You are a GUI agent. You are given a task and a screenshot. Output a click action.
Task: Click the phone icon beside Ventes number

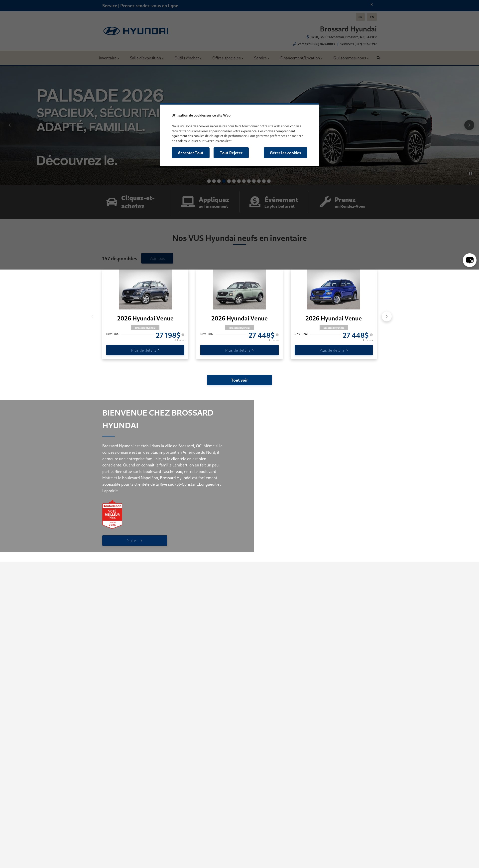294,44
